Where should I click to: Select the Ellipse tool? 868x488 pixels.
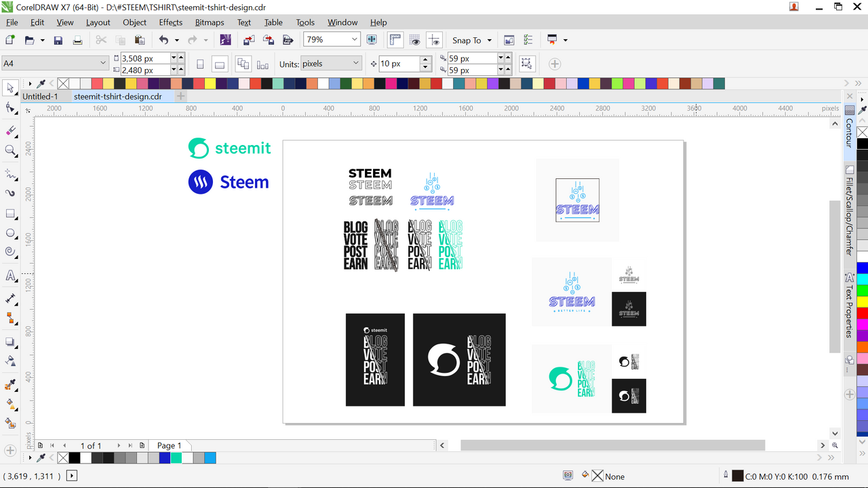point(10,233)
